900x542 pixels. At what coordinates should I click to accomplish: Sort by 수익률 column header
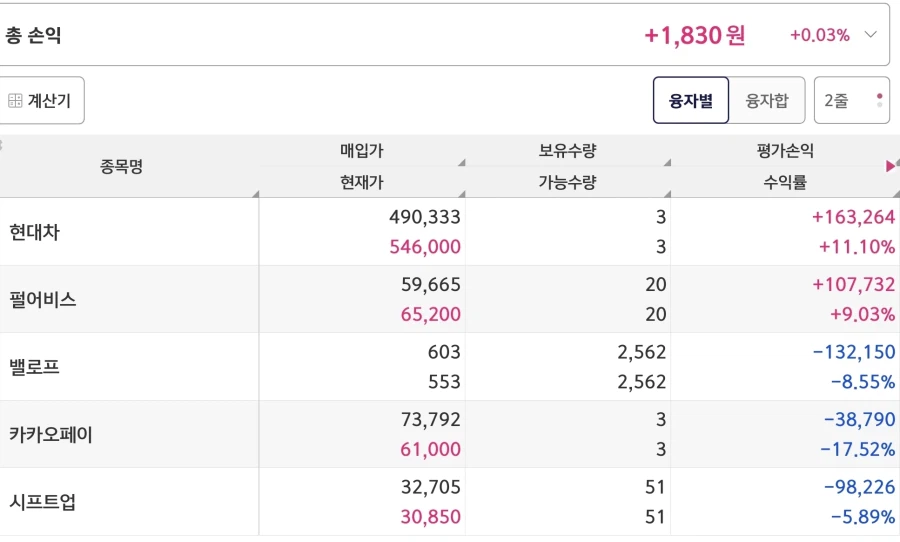coord(785,182)
